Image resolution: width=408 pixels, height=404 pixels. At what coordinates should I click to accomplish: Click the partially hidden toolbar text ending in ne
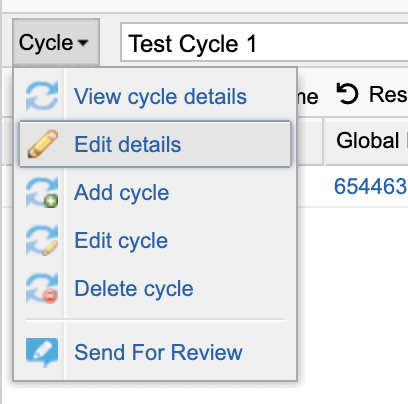coord(308,97)
